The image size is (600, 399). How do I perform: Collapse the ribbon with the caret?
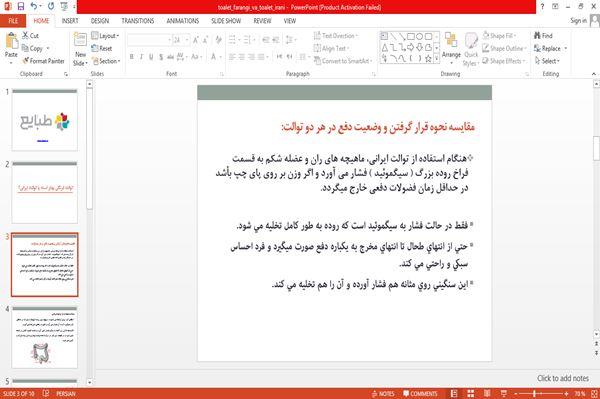[594, 74]
